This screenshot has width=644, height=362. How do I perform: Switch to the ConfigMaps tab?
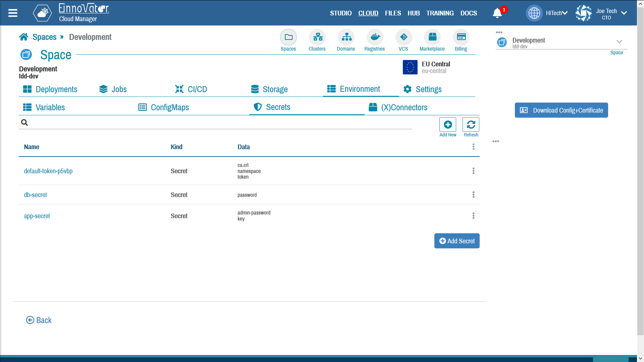point(169,107)
